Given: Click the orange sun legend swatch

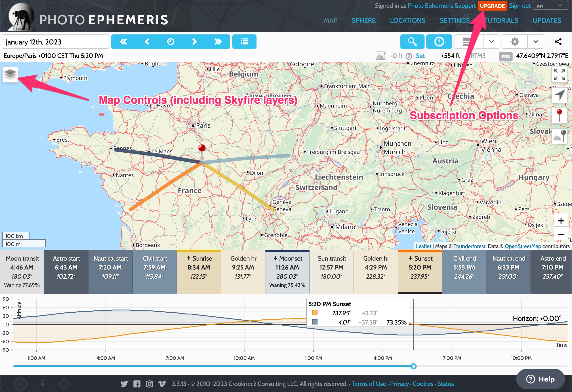Looking at the screenshot, I should click(x=315, y=313).
